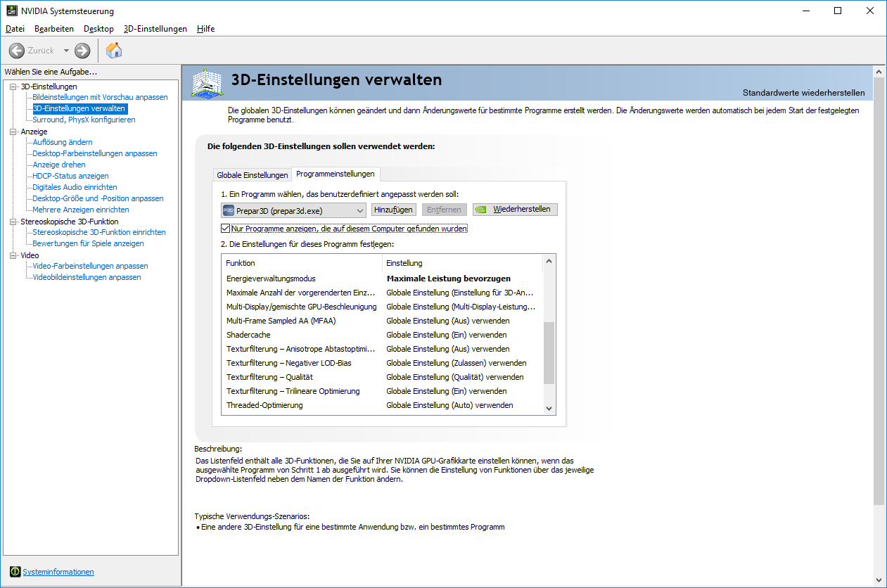Select Texturfilterung – Anisotrope Abtastoptimierung row
Image resolution: width=887 pixels, height=588 pixels.
click(x=382, y=349)
